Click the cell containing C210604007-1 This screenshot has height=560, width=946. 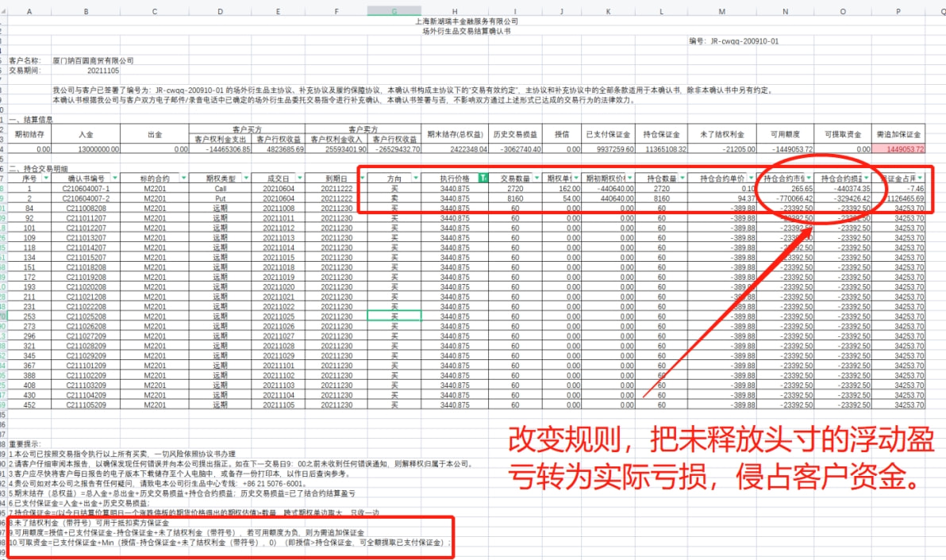pos(86,190)
